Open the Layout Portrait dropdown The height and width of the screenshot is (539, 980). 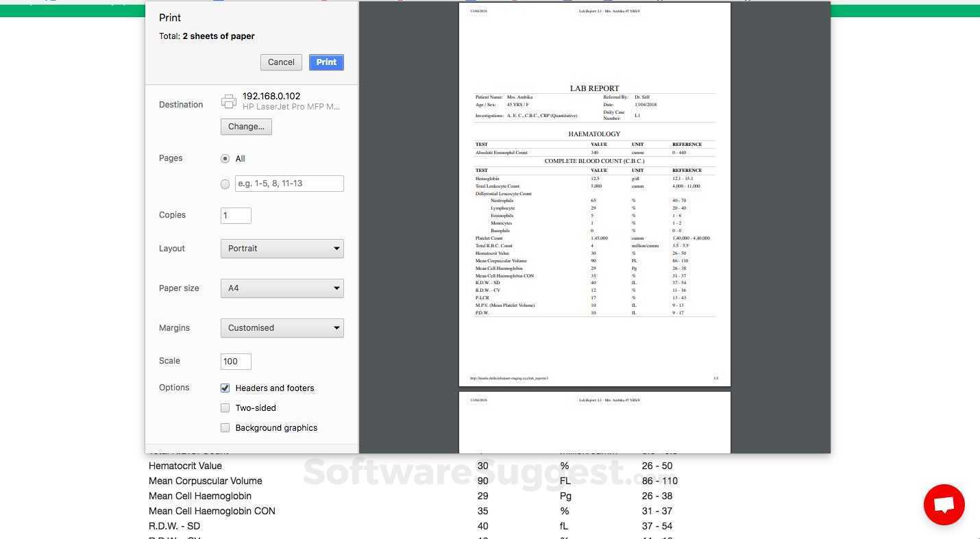(x=282, y=249)
